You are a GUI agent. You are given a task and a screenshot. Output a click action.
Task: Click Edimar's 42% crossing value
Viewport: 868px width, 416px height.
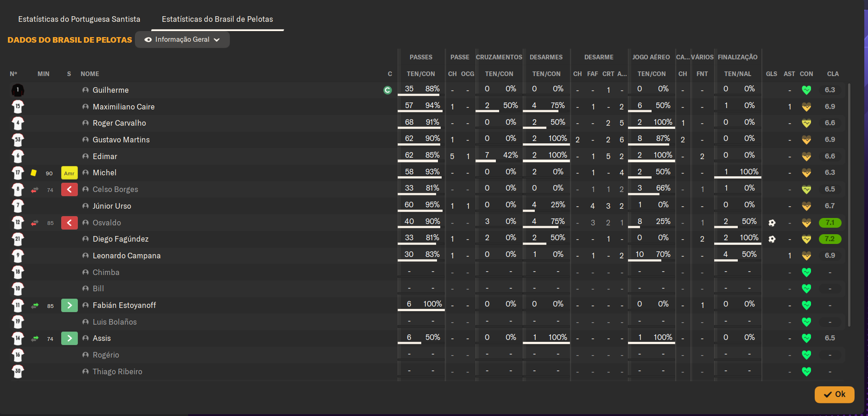[511, 155]
